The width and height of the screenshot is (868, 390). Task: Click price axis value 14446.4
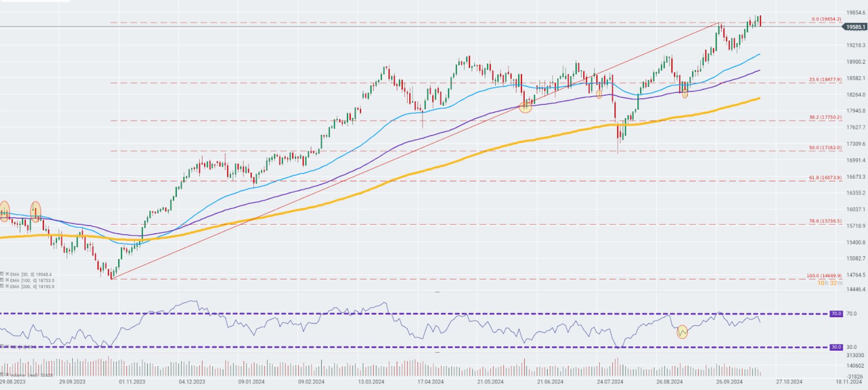pyautogui.click(x=856, y=289)
